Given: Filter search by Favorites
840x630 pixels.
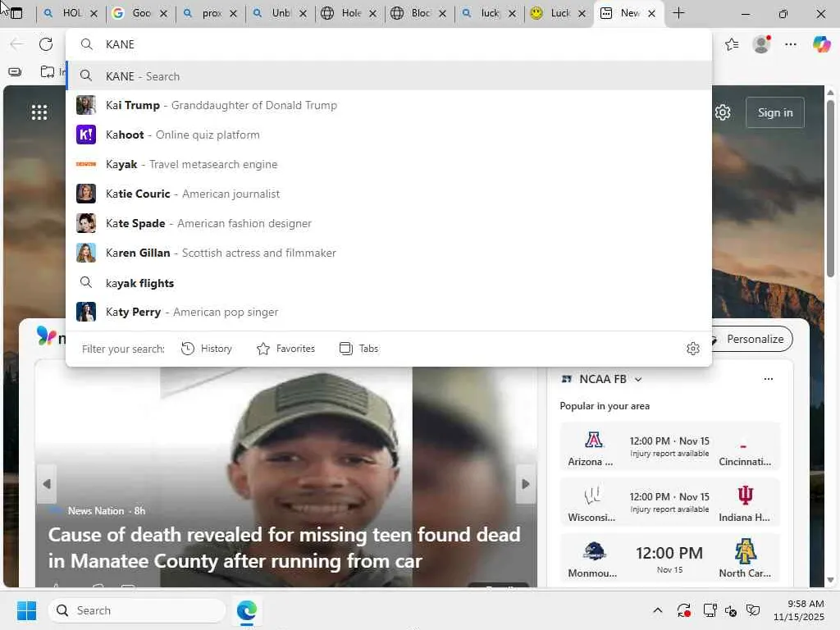Looking at the screenshot, I should 286,349.
